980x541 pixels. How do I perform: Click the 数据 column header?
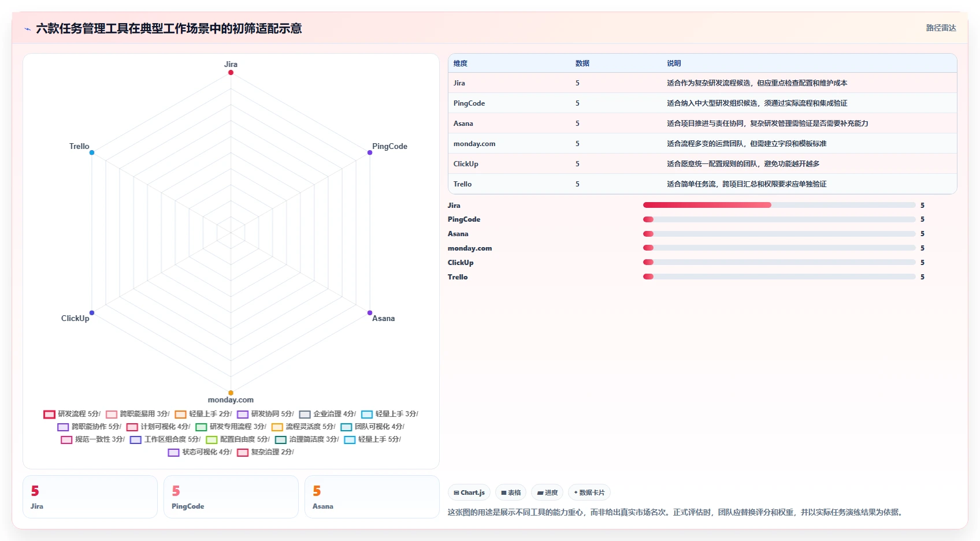point(582,64)
